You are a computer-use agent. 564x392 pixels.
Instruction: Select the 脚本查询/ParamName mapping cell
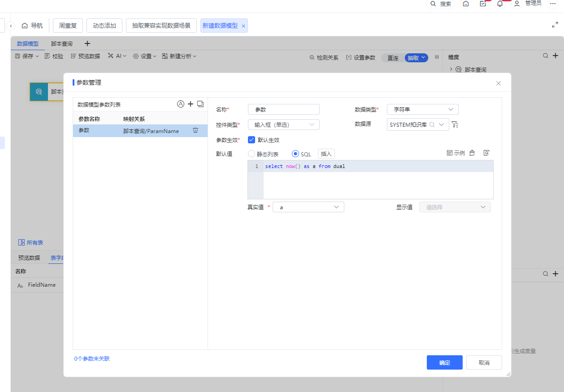[151, 131]
